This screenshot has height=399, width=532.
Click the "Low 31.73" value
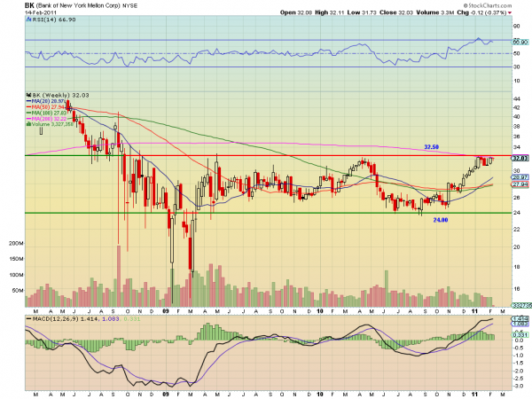[x=362, y=12]
